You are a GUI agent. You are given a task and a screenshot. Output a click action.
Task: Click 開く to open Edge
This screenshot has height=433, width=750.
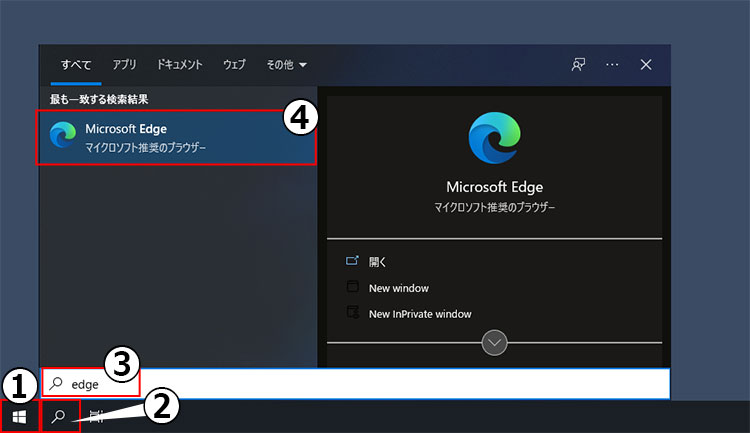[377, 262]
